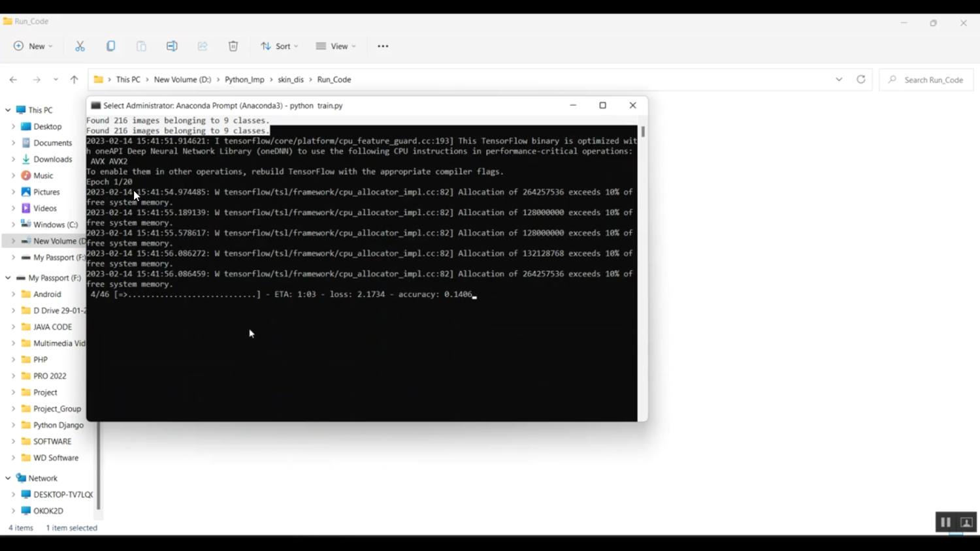Click the Cut scissors icon in toolbar
The image size is (980, 551).
pyautogui.click(x=80, y=46)
